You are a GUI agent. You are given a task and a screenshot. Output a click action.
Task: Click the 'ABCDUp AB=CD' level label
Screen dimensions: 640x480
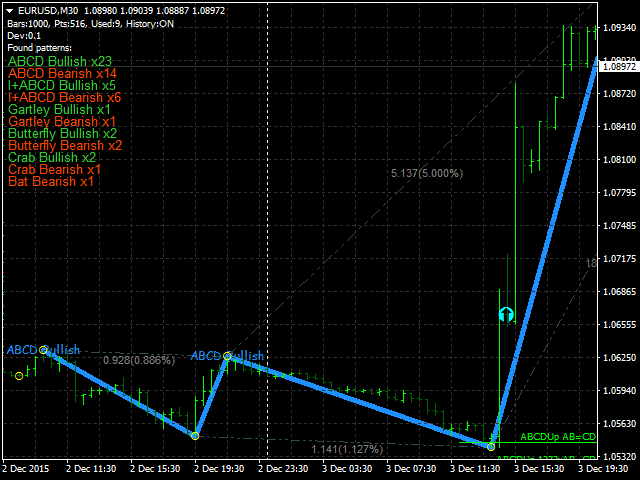(558, 437)
